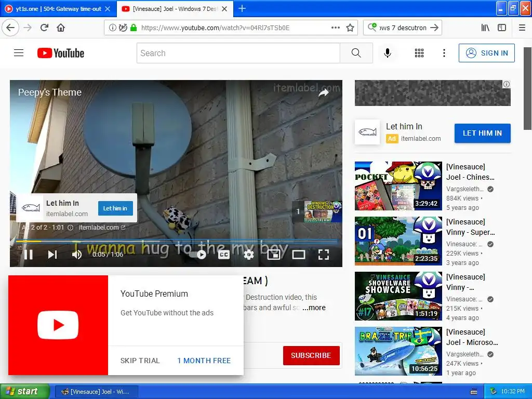Open page actions three-dot menu in address bar
Screen dimensions: 532x399
coord(336,28)
